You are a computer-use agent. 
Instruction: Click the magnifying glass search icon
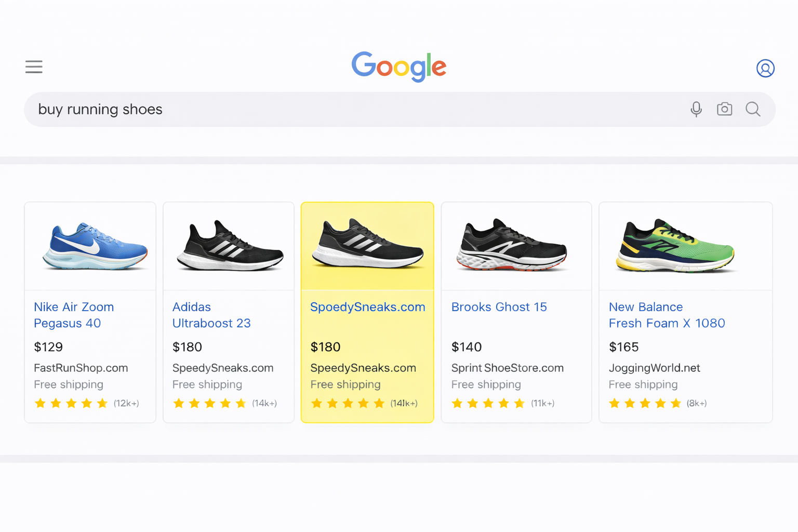click(x=753, y=109)
